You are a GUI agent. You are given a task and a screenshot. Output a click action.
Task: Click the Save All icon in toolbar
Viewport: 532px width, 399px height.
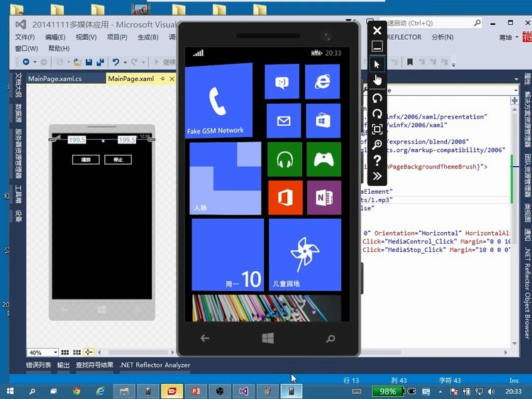pos(100,62)
